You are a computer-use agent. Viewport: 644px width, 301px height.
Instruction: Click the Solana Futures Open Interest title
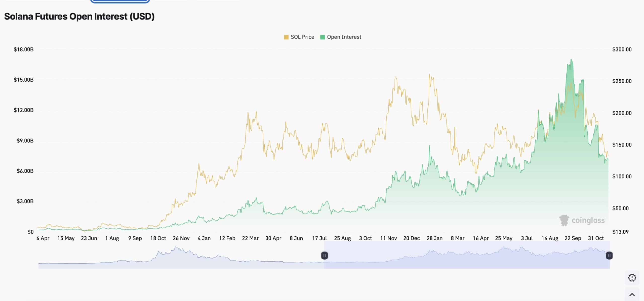(x=79, y=16)
